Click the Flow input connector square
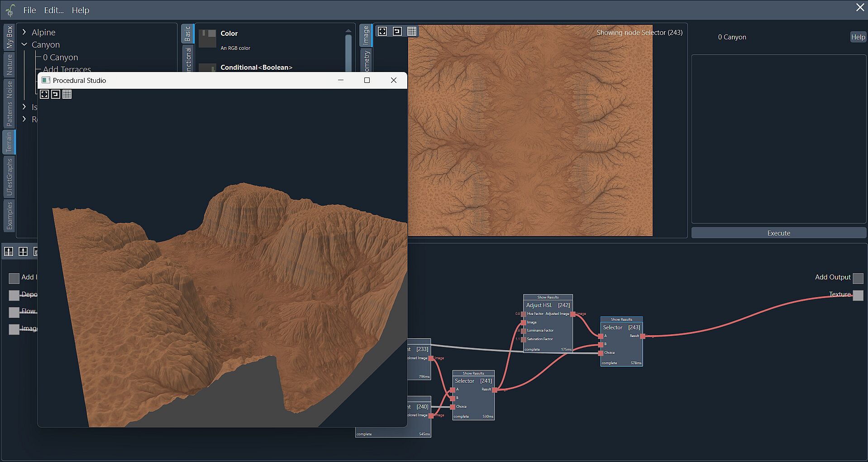Screen dimensions: 868x462 point(14,312)
